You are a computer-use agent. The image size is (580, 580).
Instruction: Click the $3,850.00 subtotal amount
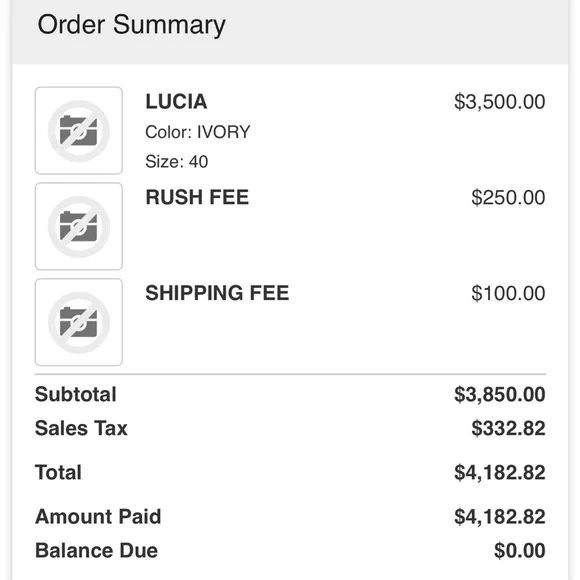500,394
